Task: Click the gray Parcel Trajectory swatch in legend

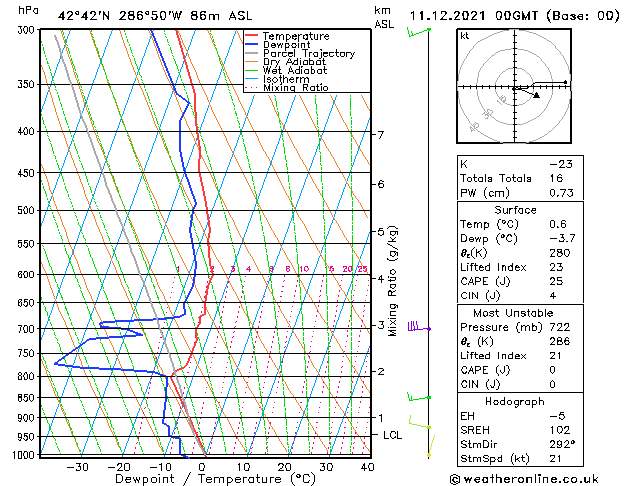Action: [252, 53]
